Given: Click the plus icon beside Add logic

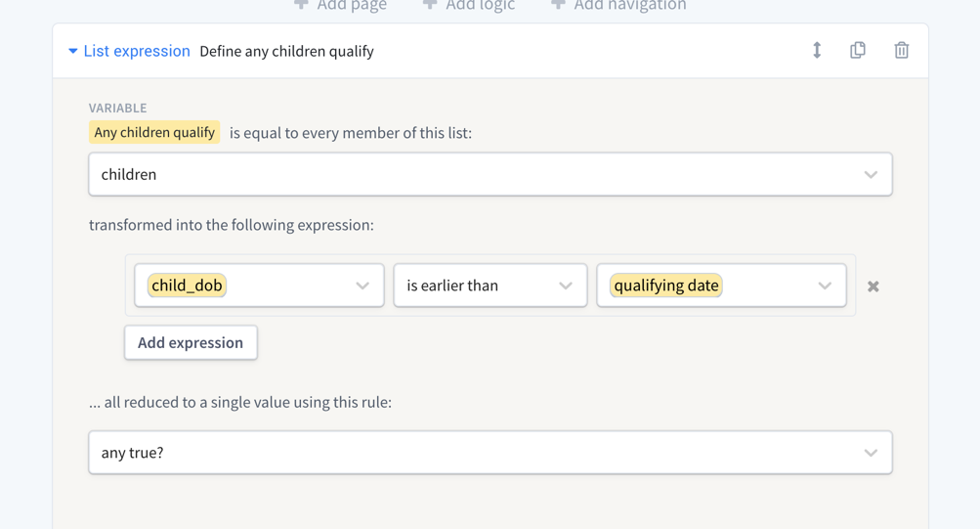Looking at the screenshot, I should [x=430, y=5].
